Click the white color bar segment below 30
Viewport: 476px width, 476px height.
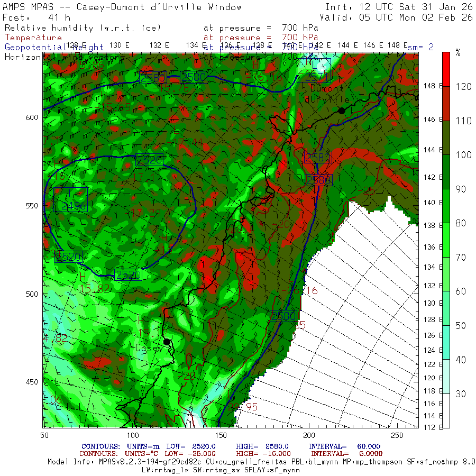point(446,411)
